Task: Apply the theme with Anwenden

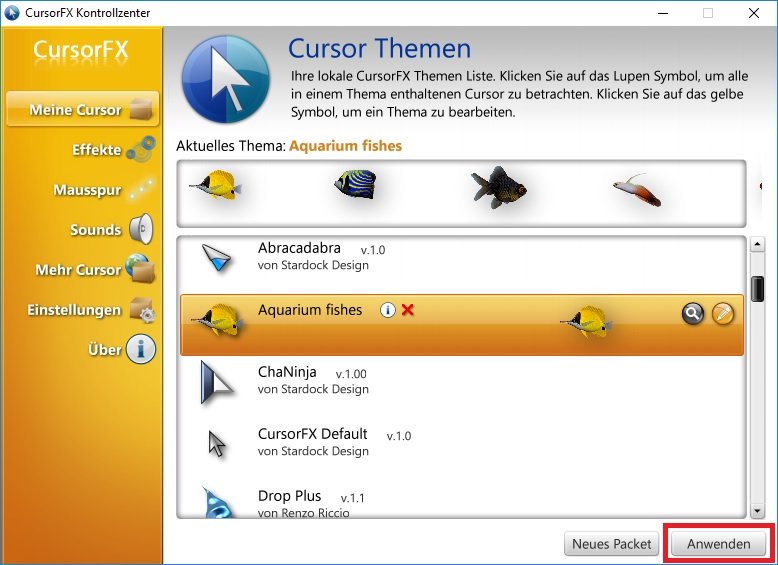Action: (718, 544)
